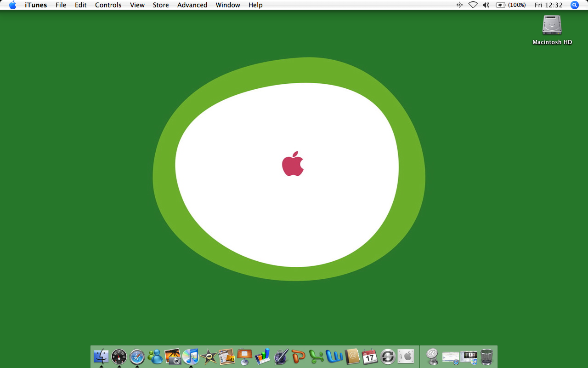Viewport: 588px width, 368px height.
Task: Launch Word from the Dock
Action: pyautogui.click(x=334, y=356)
